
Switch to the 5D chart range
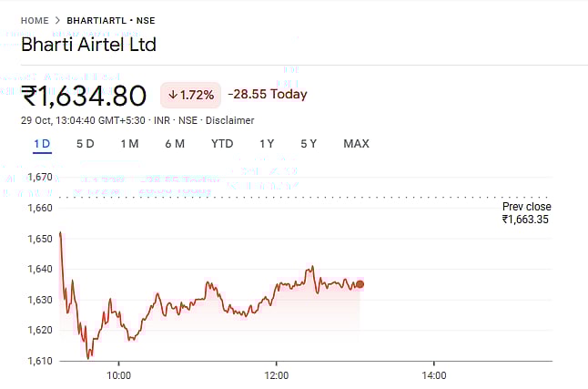tap(86, 144)
